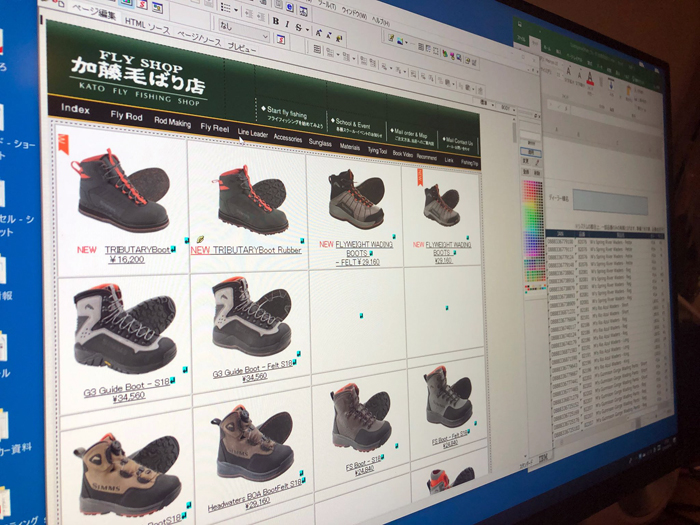Click the ディーラー様名 input box in Excel
The height and width of the screenshot is (525, 700).
pyautogui.click(x=610, y=202)
